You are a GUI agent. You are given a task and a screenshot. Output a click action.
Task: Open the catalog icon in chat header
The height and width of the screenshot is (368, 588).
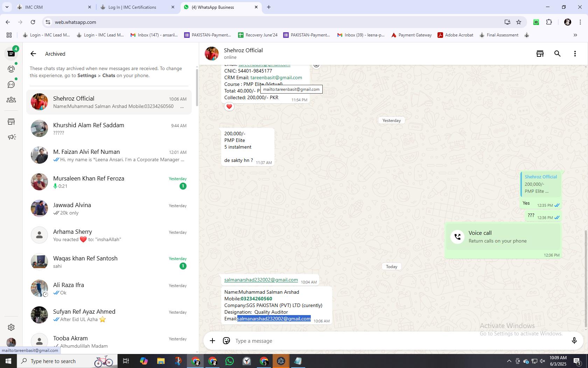[x=540, y=54]
